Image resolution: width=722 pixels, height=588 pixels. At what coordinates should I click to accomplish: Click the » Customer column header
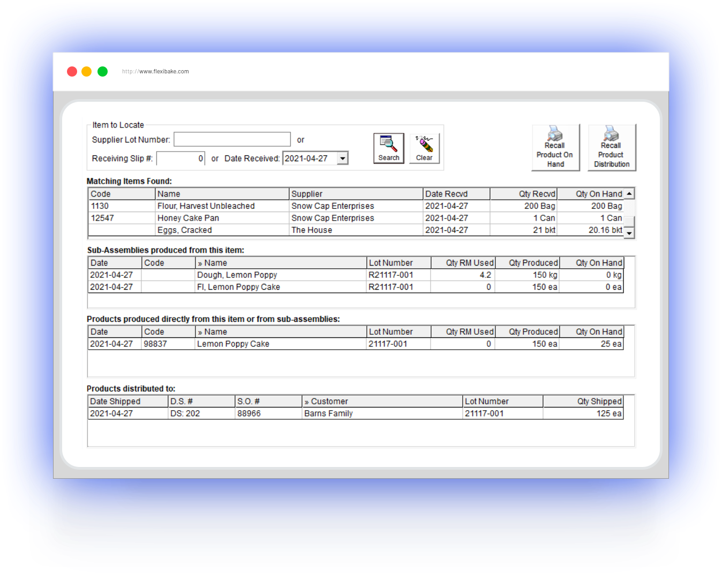(x=382, y=402)
